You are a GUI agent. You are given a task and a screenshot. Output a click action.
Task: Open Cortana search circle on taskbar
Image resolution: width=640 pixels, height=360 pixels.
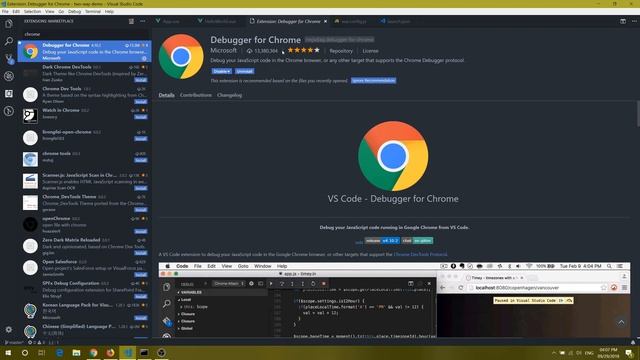25,353
